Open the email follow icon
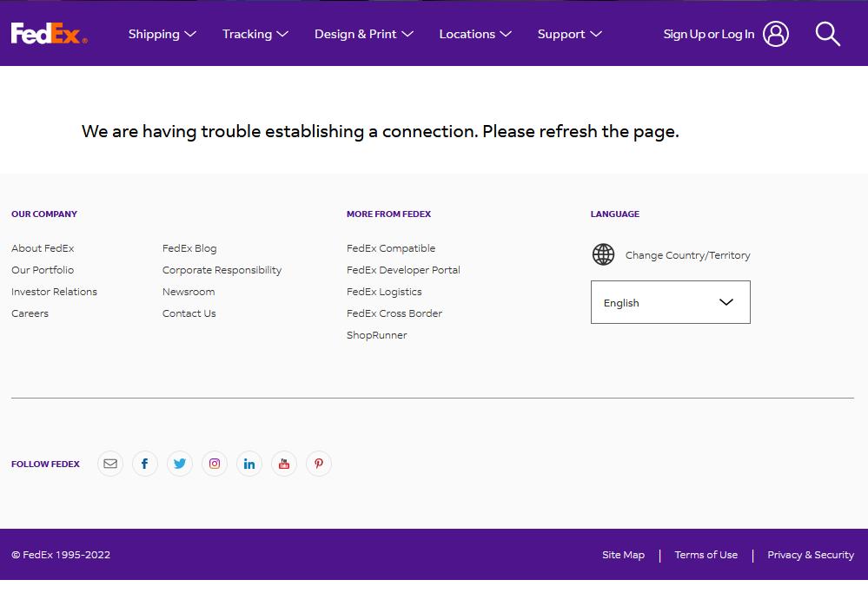 [110, 464]
